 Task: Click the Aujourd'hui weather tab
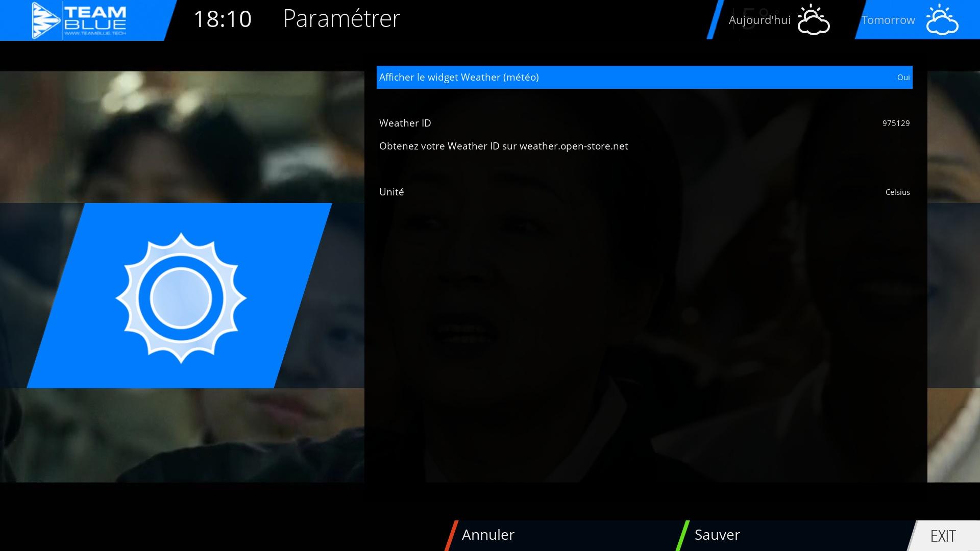[759, 20]
